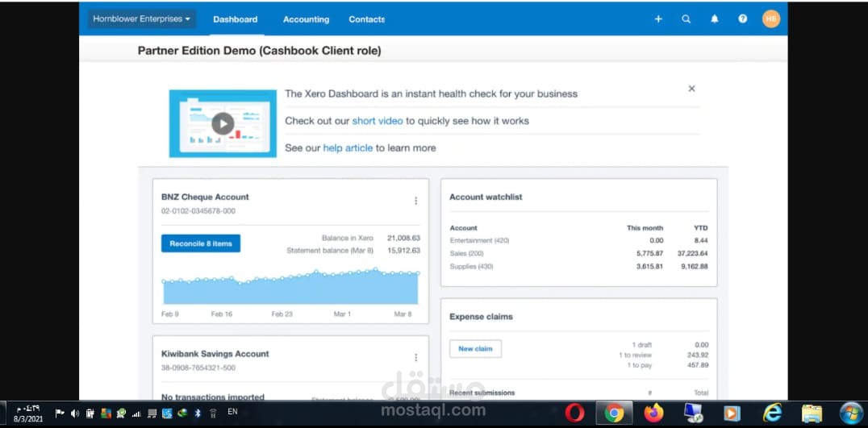Open the taskbar clock showing 8/3/2021
The image size is (868, 428).
(x=28, y=413)
